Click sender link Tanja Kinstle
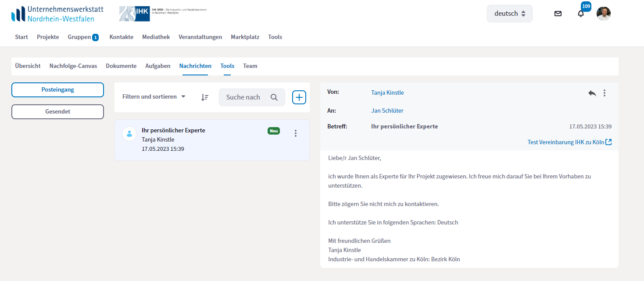This screenshot has width=644, height=281. coord(387,92)
